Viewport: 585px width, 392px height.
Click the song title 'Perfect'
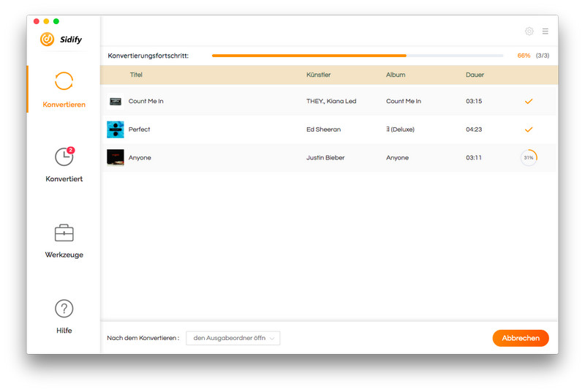click(139, 129)
